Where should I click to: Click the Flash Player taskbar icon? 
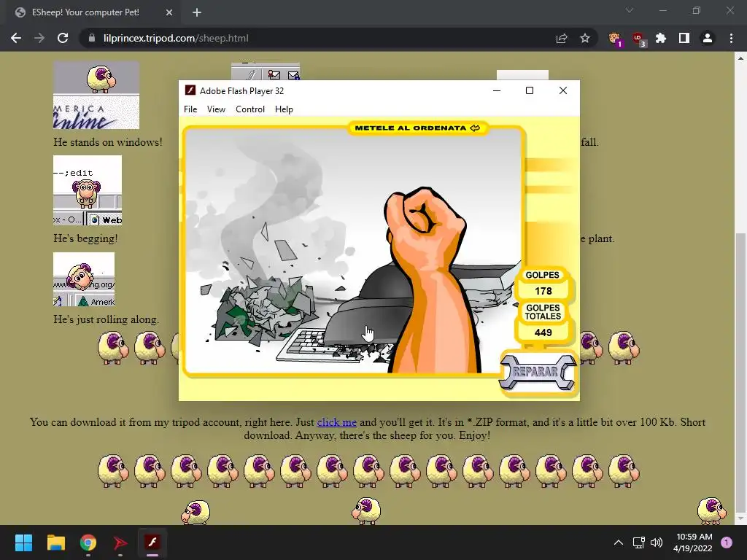(x=152, y=542)
